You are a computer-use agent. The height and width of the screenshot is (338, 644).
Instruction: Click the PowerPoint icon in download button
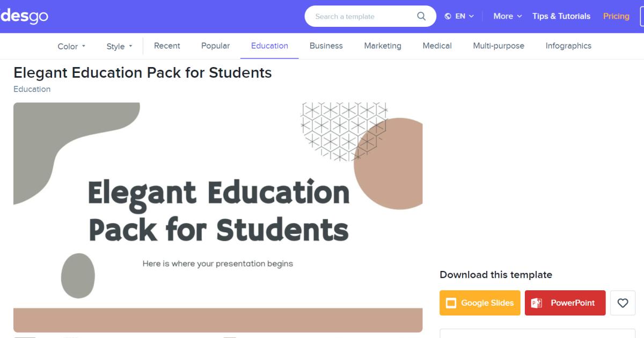[536, 303]
